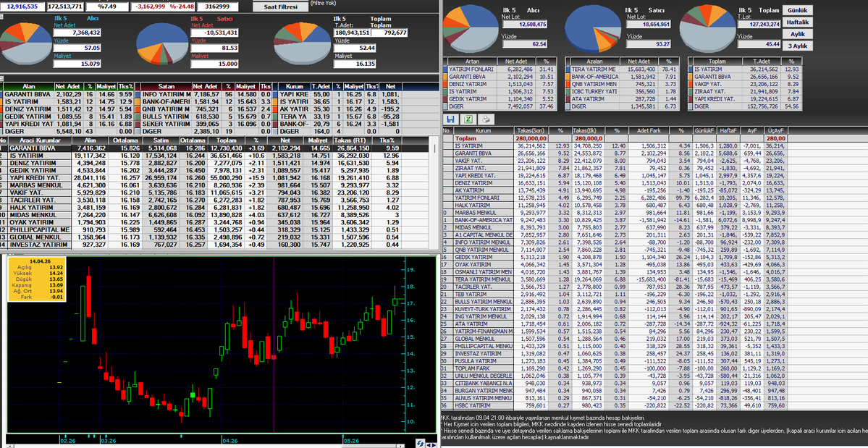This screenshot has height=448, width=868.
Task: Click the yellow 14.04.26 price info box
Action: [x=36, y=279]
